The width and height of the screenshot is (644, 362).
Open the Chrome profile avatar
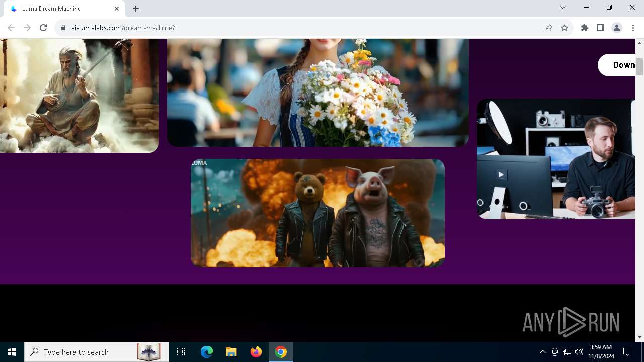[617, 28]
